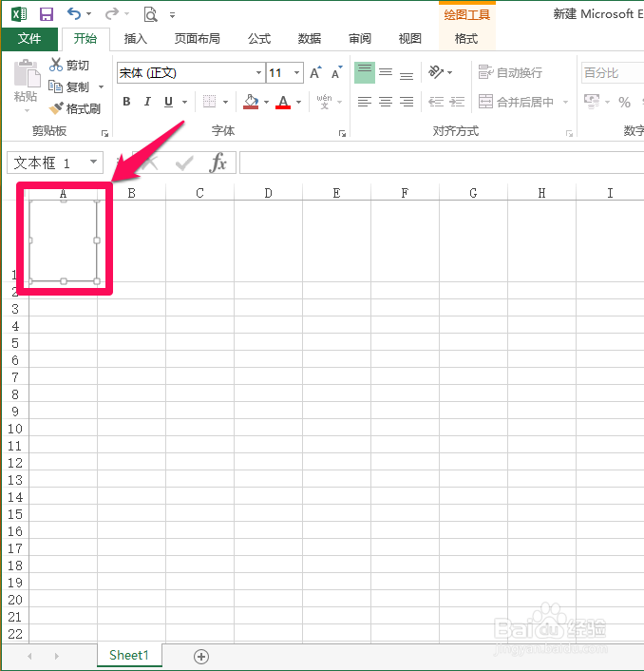
Task: Open the 对齐方式 dialog launcher
Action: pos(569,133)
